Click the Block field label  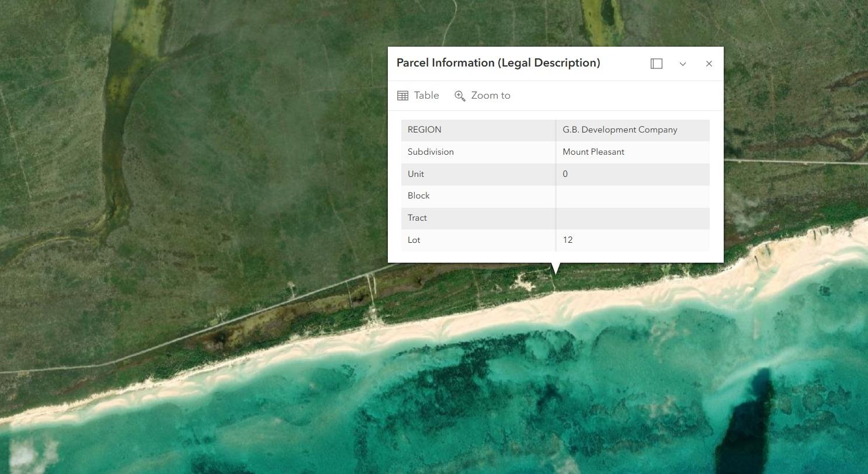(418, 196)
